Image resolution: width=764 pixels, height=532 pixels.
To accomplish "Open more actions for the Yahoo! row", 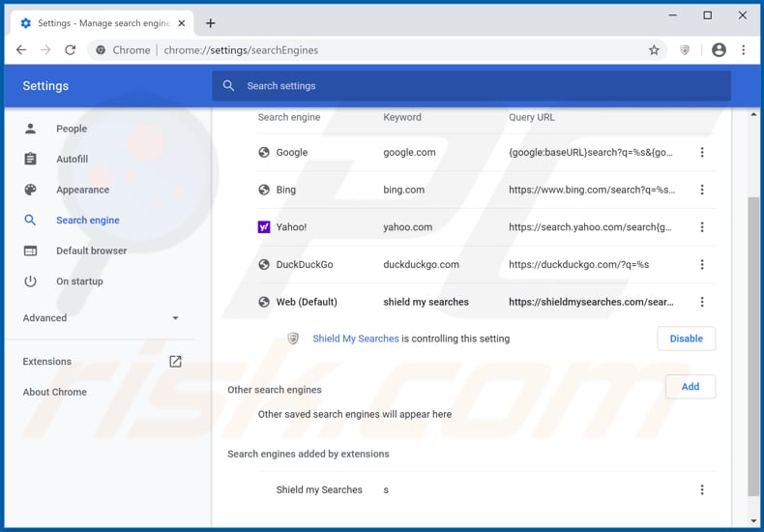I will pos(702,227).
